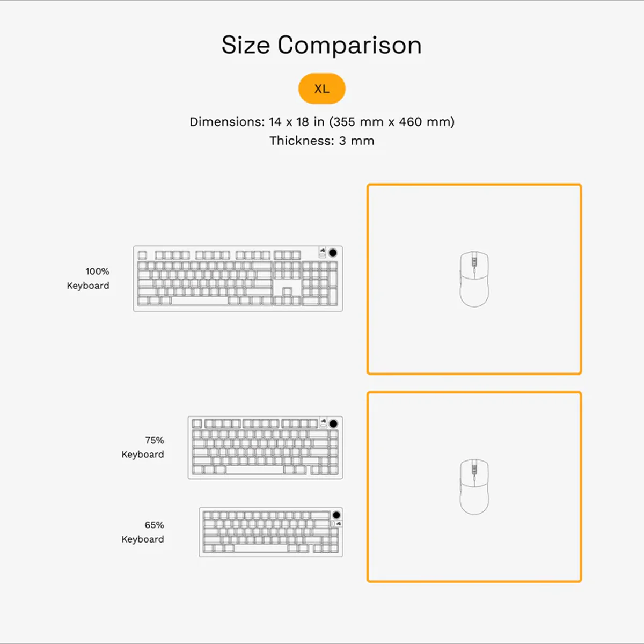Click the numpad area of the 100% keyboard
This screenshot has width=644, height=644.
(320, 283)
